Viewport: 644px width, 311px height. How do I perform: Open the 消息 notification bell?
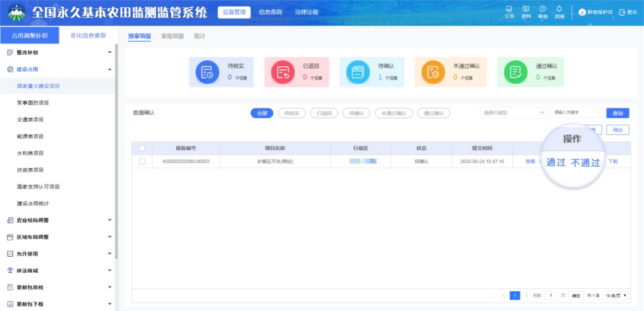(x=559, y=9)
